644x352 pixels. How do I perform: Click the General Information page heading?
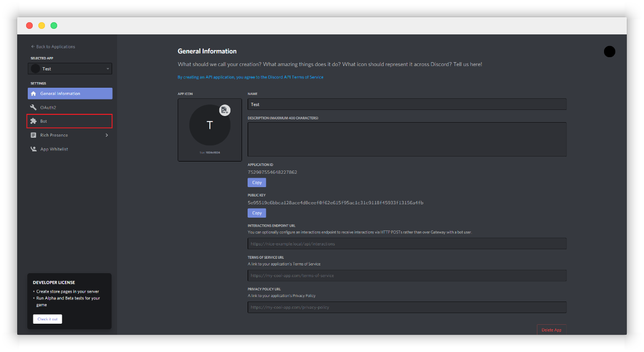click(x=207, y=51)
